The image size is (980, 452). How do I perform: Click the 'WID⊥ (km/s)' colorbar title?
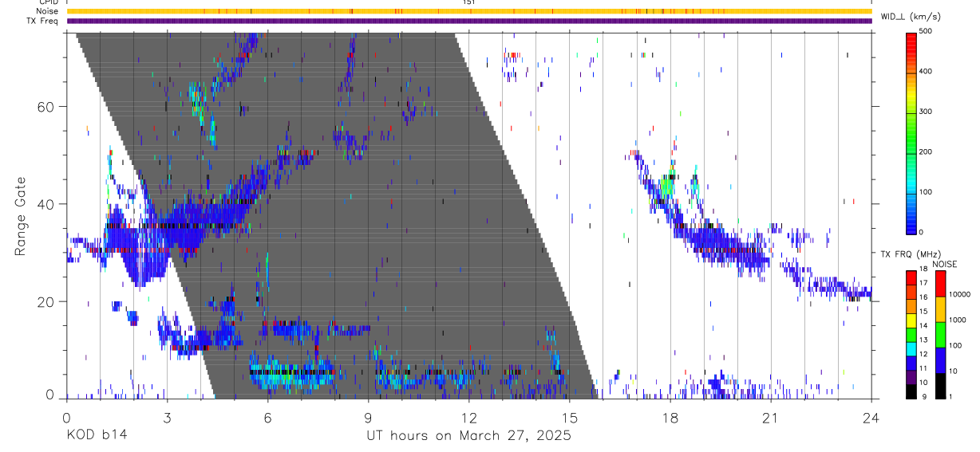click(x=910, y=16)
